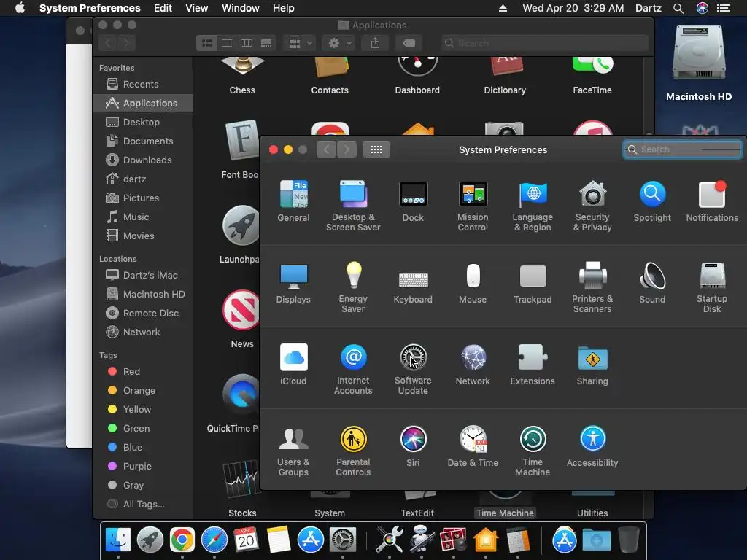Image resolution: width=747 pixels, height=560 pixels.
Task: Open the Sound preferences pane
Action: point(652,284)
